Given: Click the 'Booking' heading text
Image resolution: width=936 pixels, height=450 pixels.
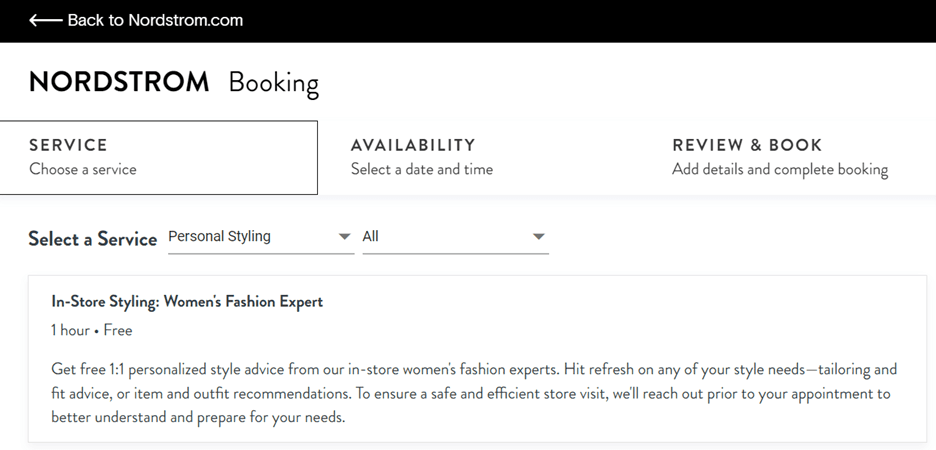Looking at the screenshot, I should tap(274, 83).
